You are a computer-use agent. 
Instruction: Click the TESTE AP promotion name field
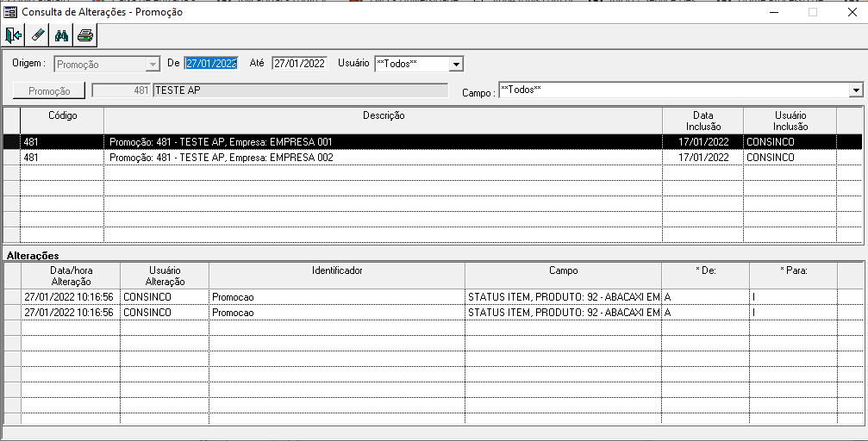301,90
